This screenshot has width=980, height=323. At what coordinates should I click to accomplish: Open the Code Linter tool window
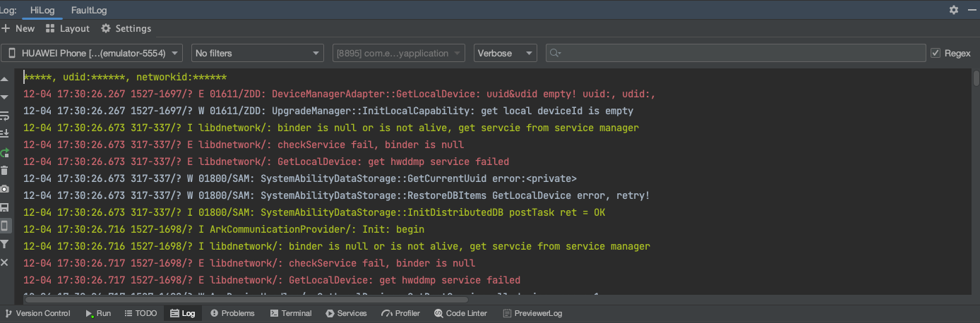pyautogui.click(x=461, y=313)
